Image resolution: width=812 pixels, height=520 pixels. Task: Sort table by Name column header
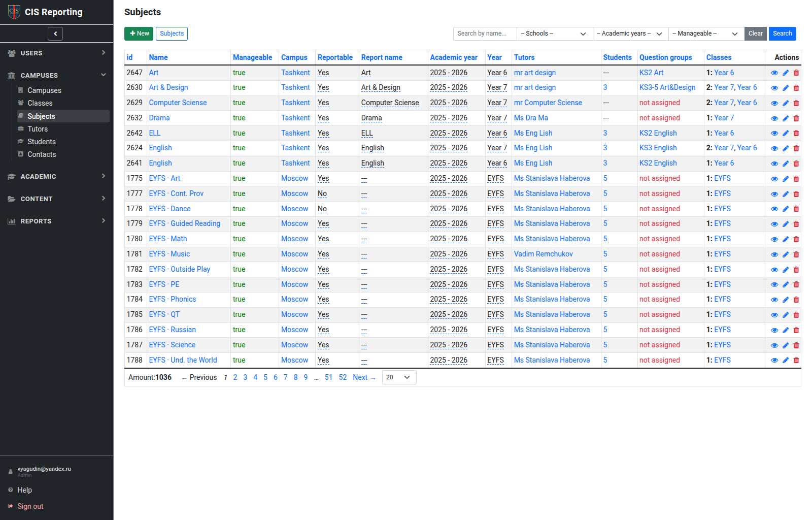(x=158, y=57)
